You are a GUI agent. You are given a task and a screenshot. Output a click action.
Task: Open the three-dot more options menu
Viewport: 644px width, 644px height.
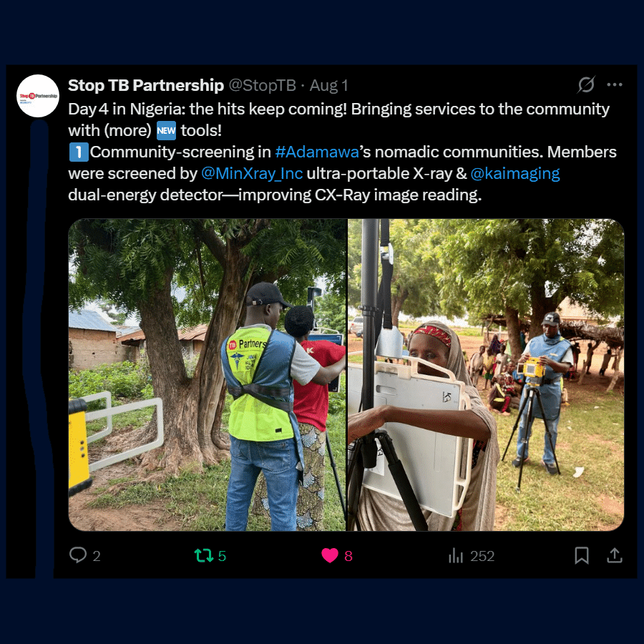614,85
